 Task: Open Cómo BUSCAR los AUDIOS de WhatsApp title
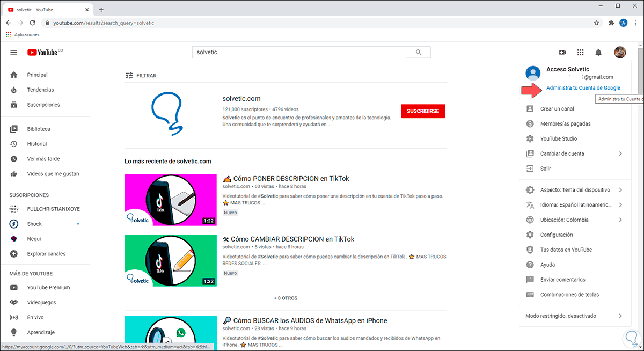point(305,320)
